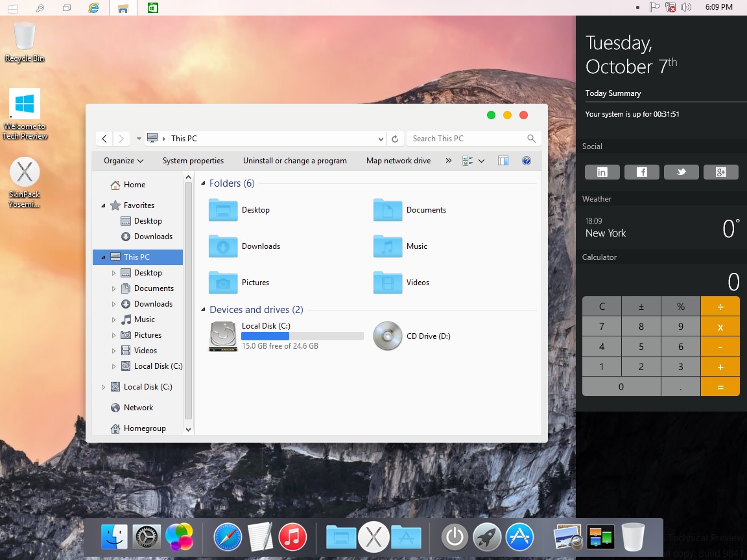Toggle the preview pane in the toolbar
This screenshot has height=560, width=747.
[x=503, y=160]
